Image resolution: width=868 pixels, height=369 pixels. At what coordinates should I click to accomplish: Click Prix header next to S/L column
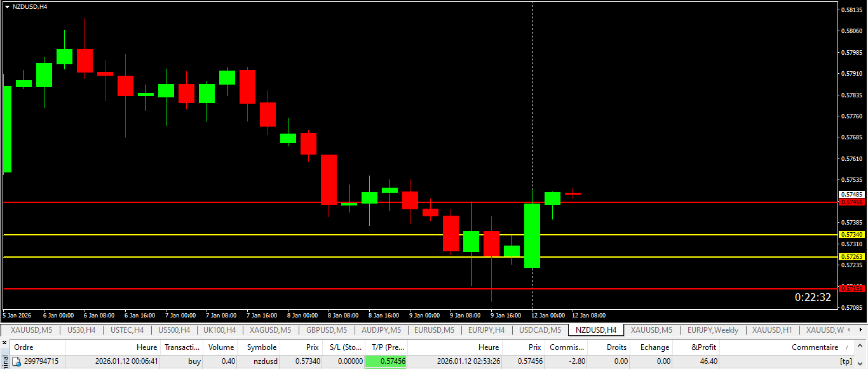301,347
